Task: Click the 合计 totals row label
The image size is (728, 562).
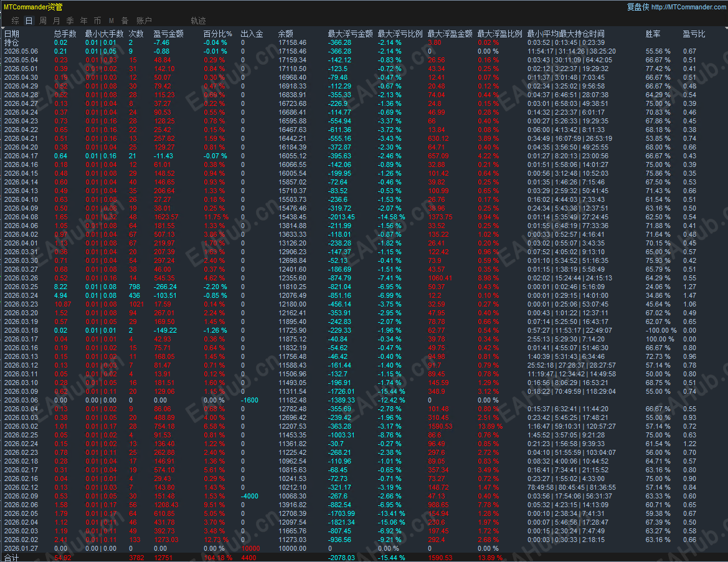Action: pyautogui.click(x=12, y=558)
